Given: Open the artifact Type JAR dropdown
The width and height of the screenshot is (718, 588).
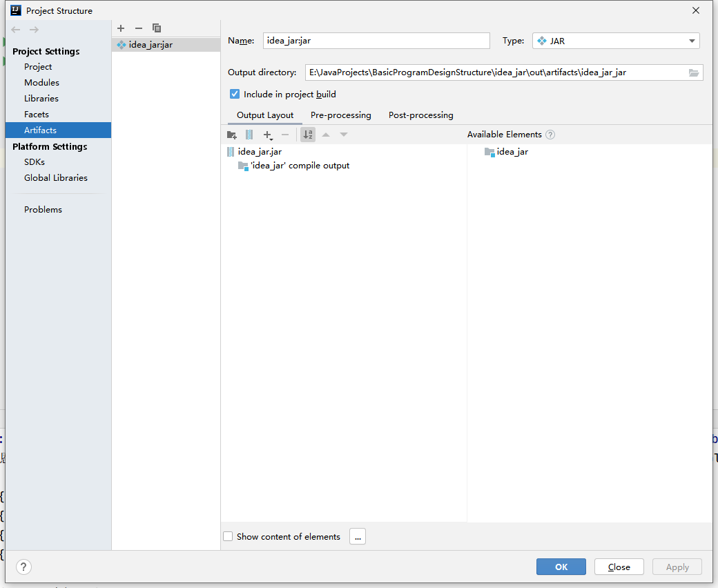Looking at the screenshot, I should pyautogui.click(x=616, y=41).
